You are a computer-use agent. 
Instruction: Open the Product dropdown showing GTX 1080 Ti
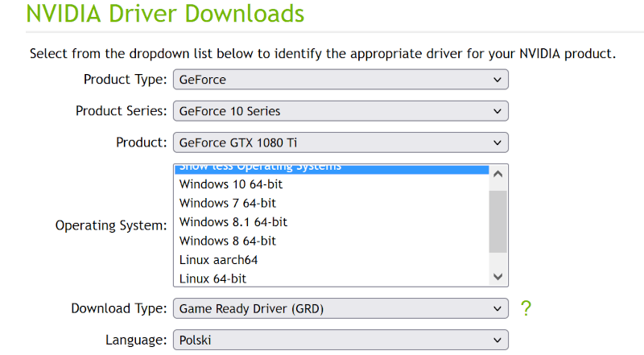click(341, 142)
